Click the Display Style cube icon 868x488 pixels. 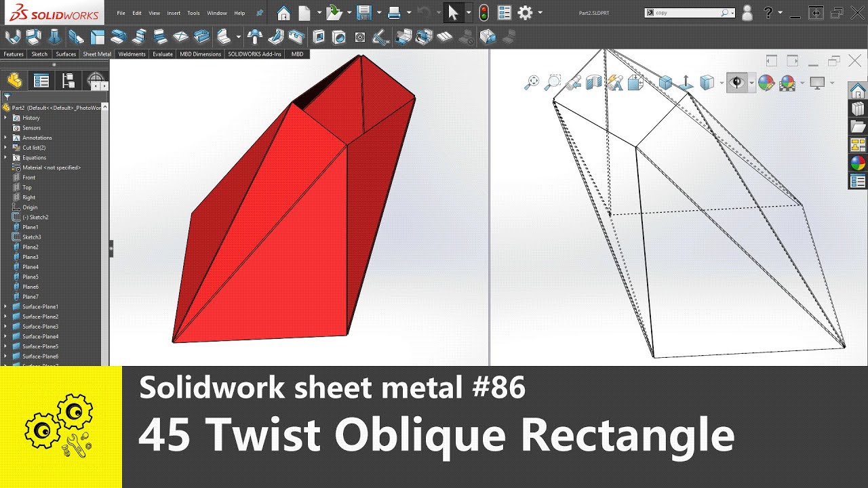[x=707, y=83]
